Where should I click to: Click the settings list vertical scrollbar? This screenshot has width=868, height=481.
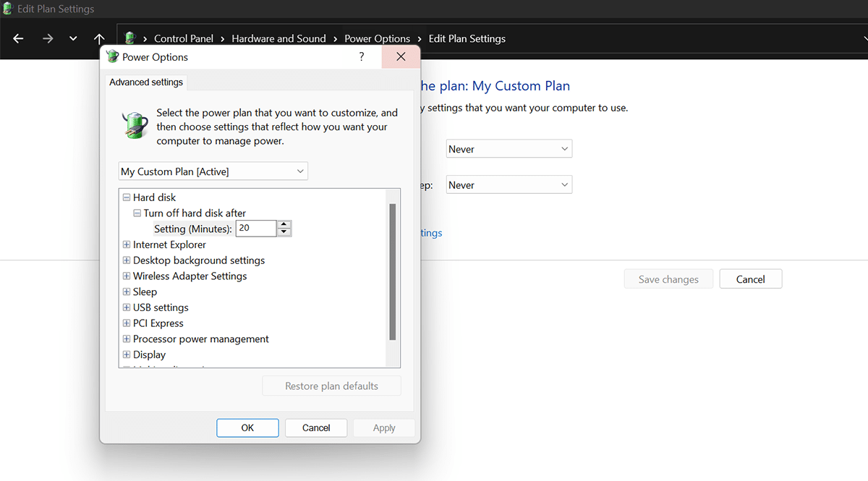pyautogui.click(x=393, y=272)
